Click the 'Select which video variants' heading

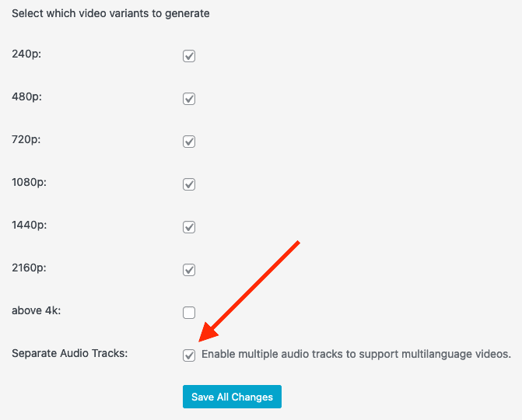coord(110,14)
